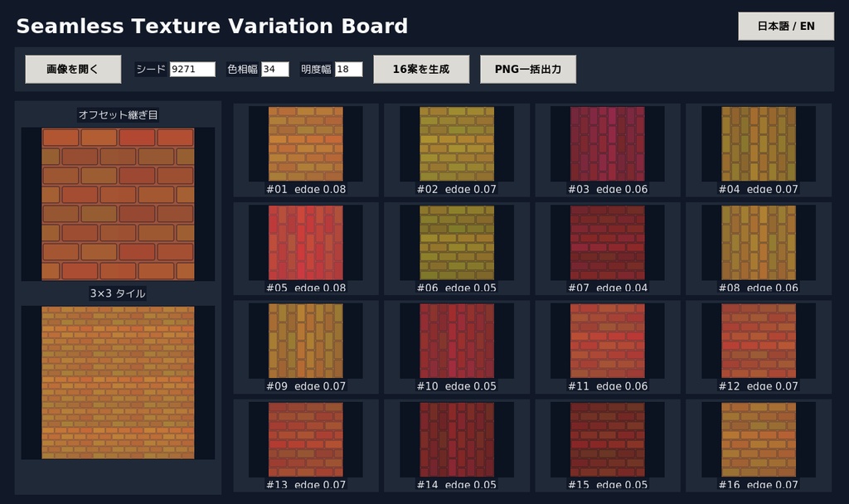Select variation thumbnail #13 edge 0.07
This screenshot has height=504, width=849.
(305, 439)
